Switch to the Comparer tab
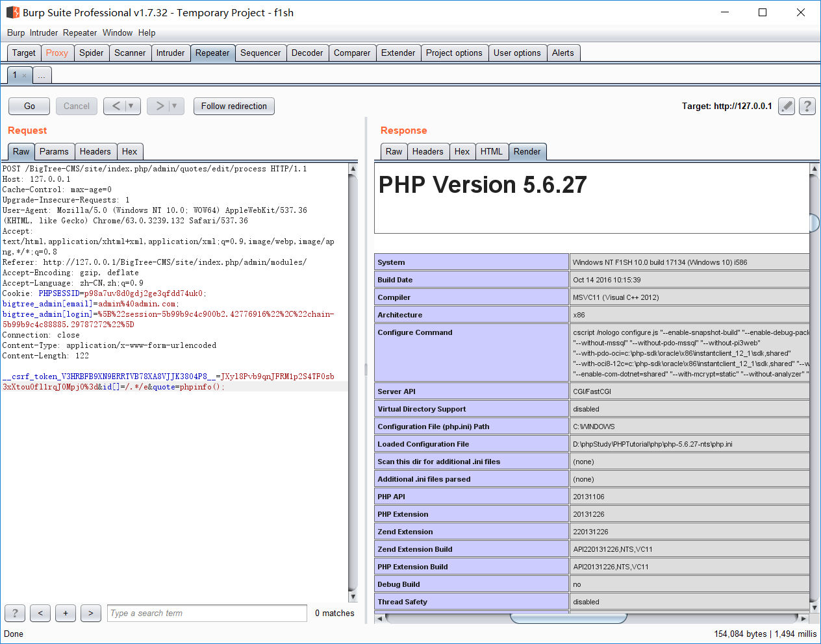The image size is (821, 644). (x=352, y=53)
